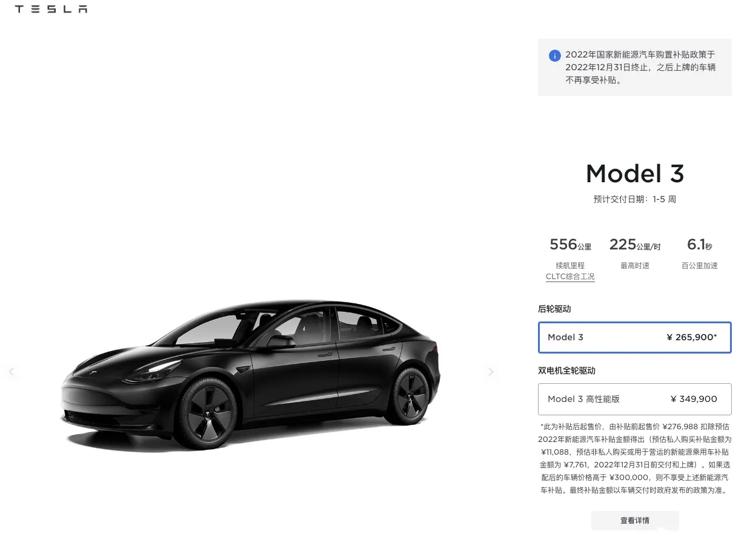The image size is (747, 560).
Task: Select Model 3 rear-wheel drive ¥265,900 option
Action: pos(634,337)
